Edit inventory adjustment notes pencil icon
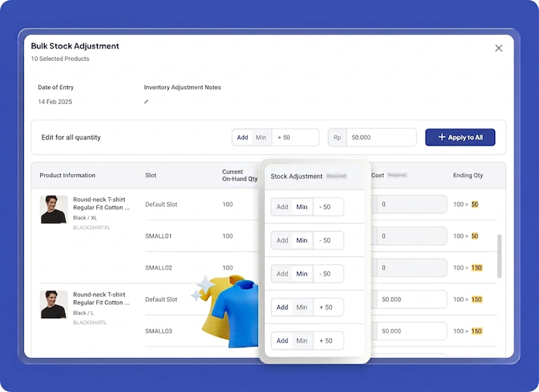This screenshot has height=392, width=539. tap(146, 102)
